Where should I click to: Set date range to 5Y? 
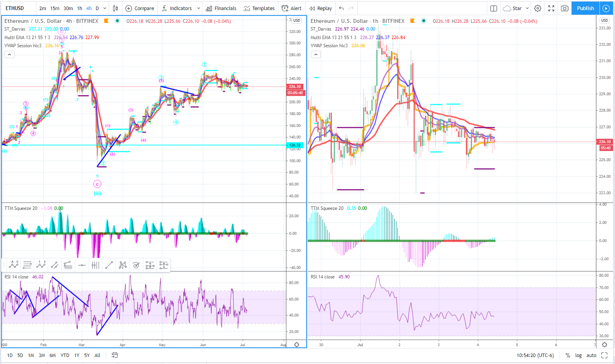(x=87, y=355)
